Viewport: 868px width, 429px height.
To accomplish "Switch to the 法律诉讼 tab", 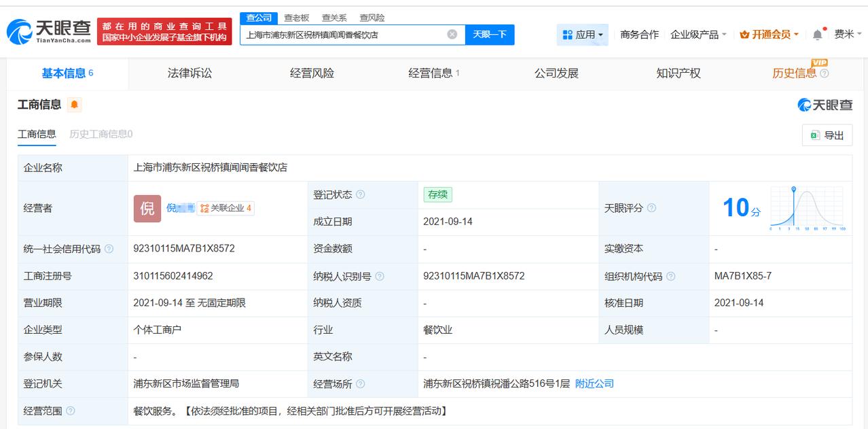I will coord(189,73).
